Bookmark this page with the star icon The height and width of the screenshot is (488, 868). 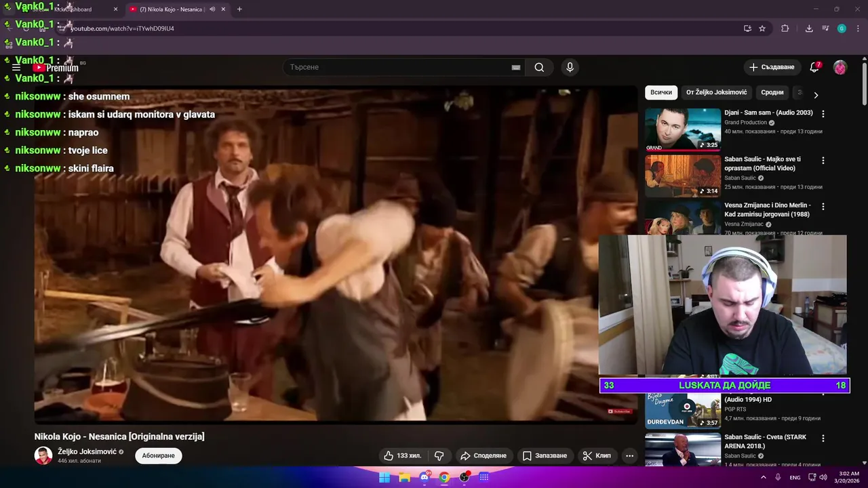coord(762,28)
